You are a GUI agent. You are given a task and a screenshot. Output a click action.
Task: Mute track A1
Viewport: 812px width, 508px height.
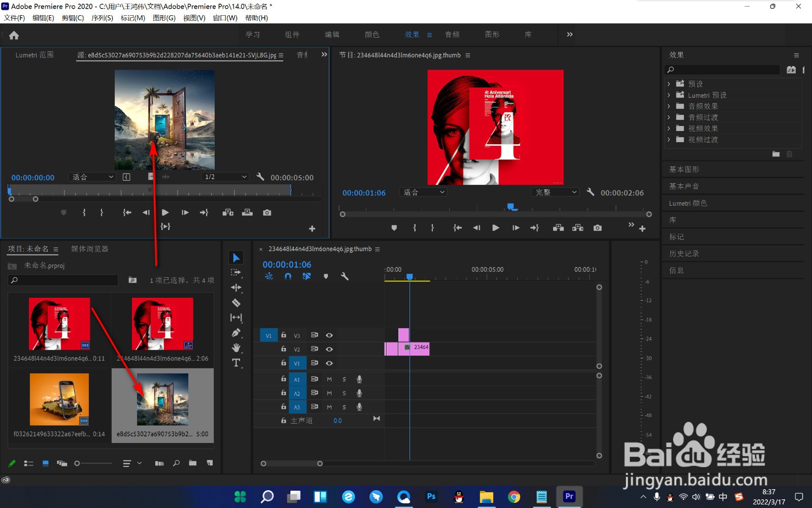329,379
